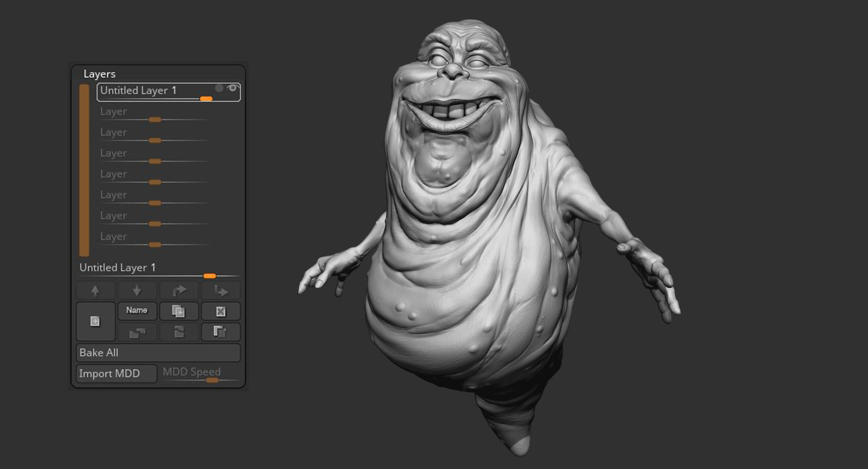The height and width of the screenshot is (469, 868).
Task: Select the Untitled Layer 1 row
Action: (x=168, y=92)
